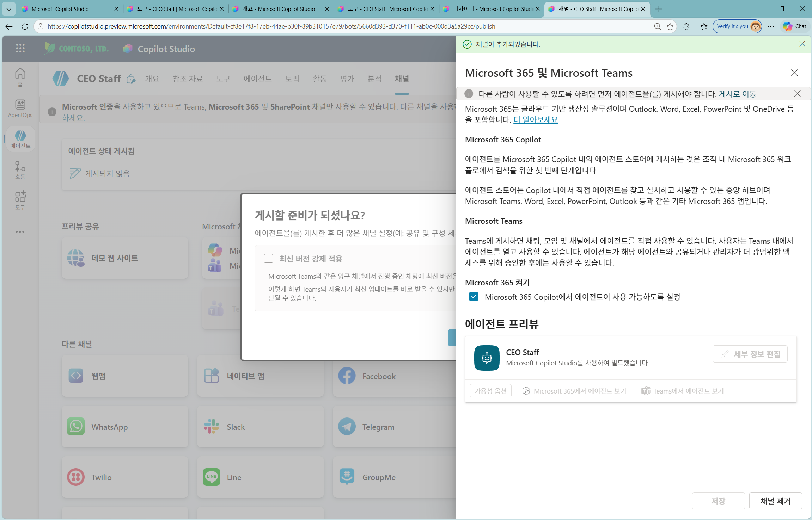Switch to the first Microsoft Copilot Studio browser tab

(70, 9)
